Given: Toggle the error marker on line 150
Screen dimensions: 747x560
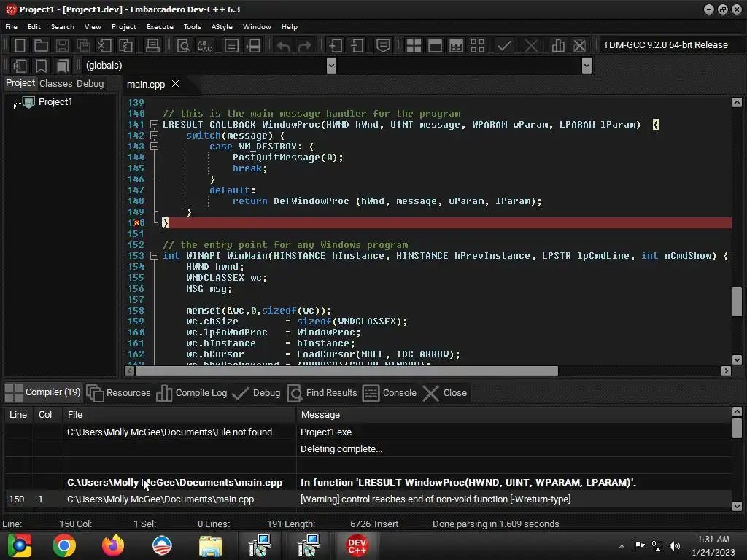Looking at the screenshot, I should point(136,223).
